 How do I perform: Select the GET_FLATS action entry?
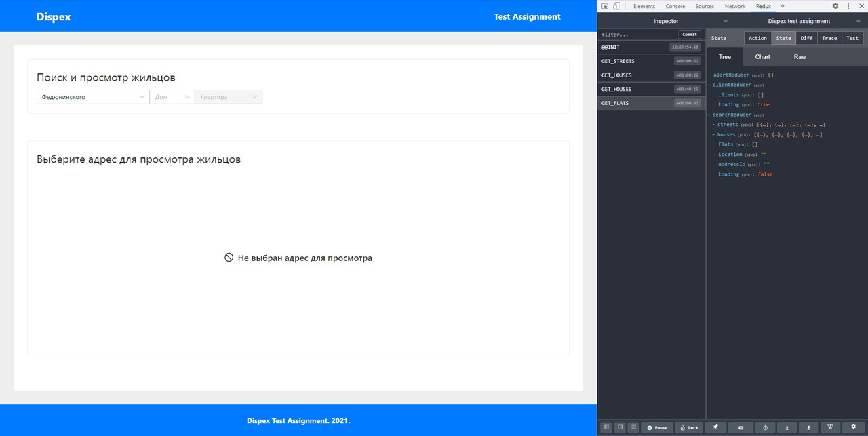[x=651, y=103]
